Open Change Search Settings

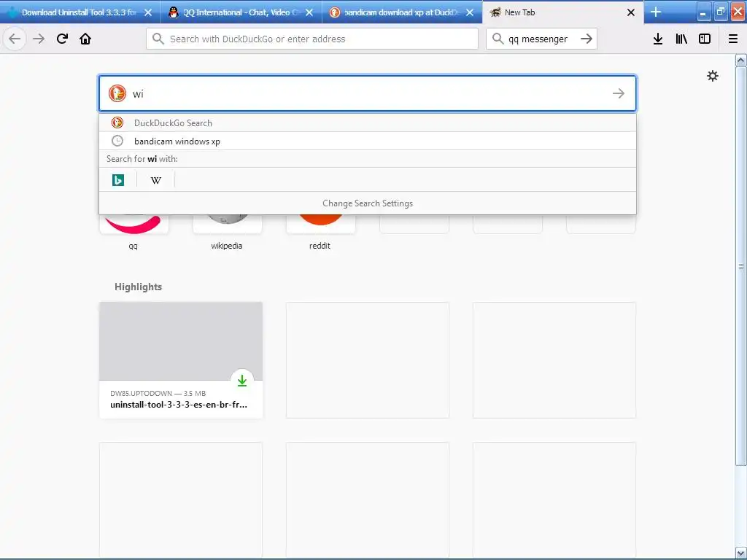tap(368, 203)
